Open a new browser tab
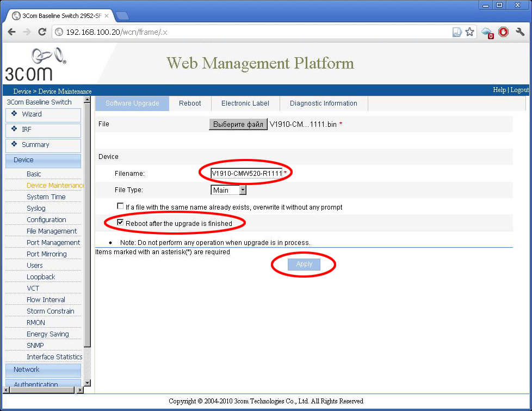Viewport: 532px width, 411px height. (x=122, y=16)
